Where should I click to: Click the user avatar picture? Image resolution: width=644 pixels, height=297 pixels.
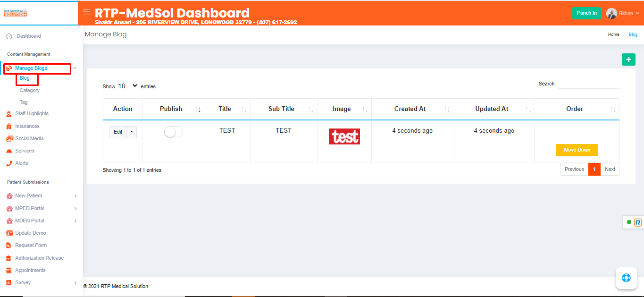pyautogui.click(x=611, y=13)
